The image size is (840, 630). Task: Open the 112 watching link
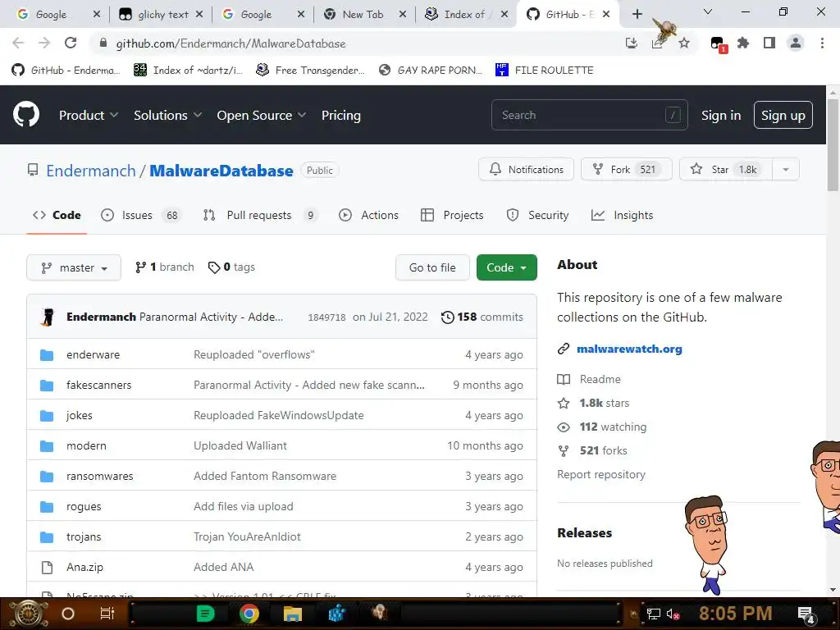(602, 427)
